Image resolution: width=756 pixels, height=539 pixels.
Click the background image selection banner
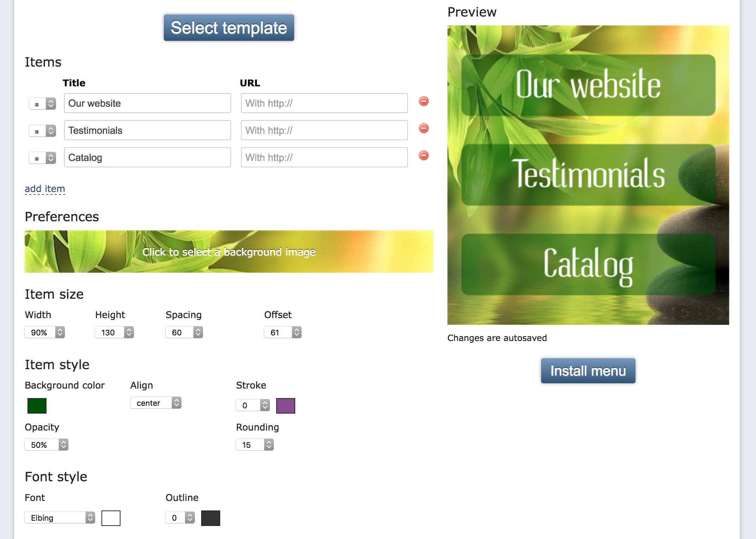229,252
